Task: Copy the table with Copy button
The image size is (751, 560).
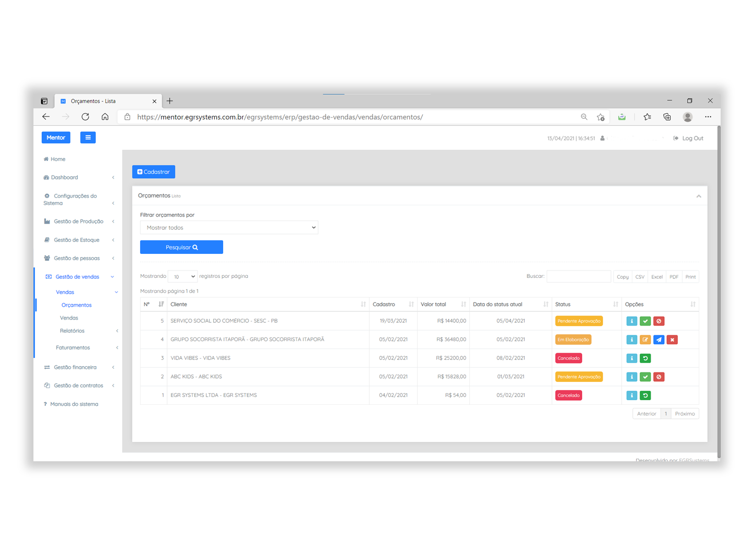Action: point(622,277)
